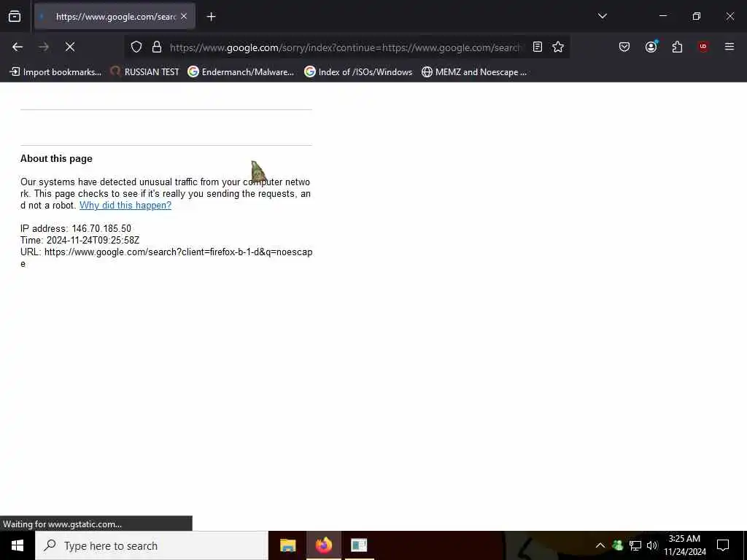Open uBlock Origin extension popup

pos(703,47)
